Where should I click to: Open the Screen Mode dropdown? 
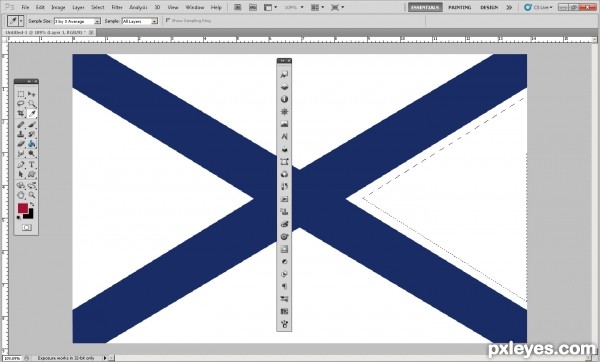tap(338, 7)
